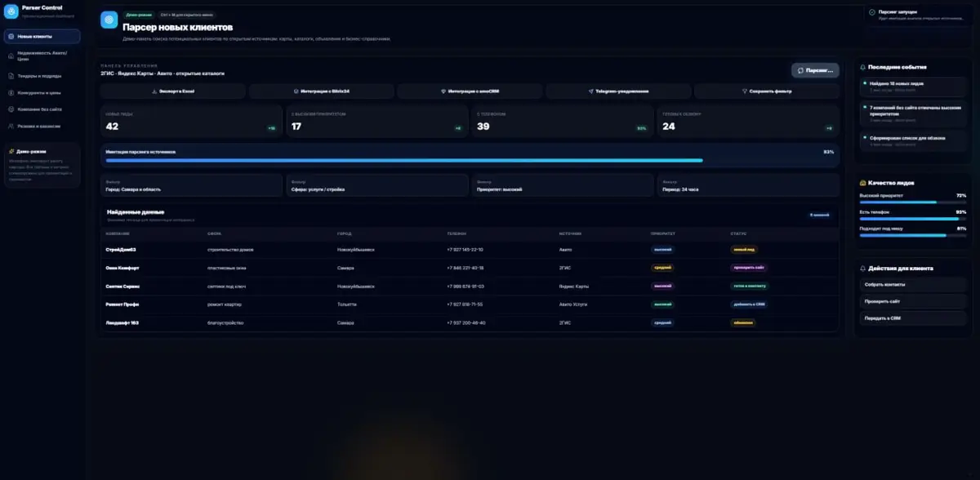This screenshot has width=980, height=480.
Task: Click Передать в CRM action
Action: coord(913,318)
